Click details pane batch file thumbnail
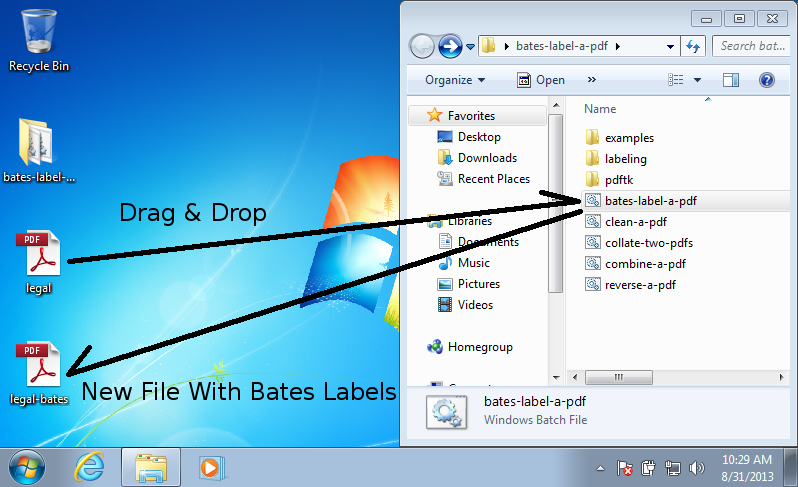The width and height of the screenshot is (798, 487). (x=446, y=413)
